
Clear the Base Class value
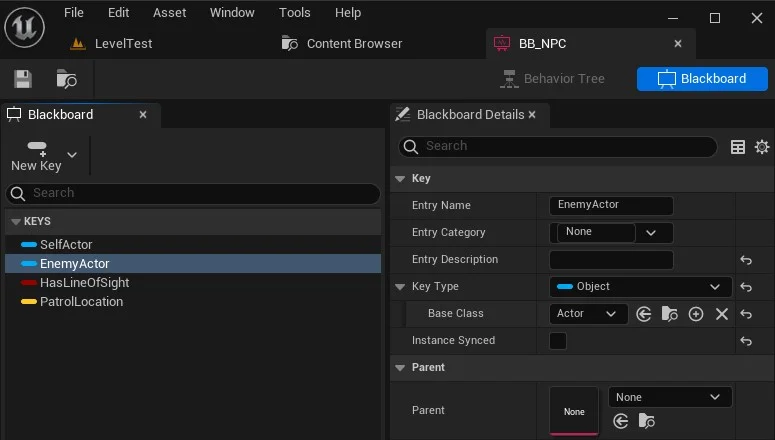coord(722,314)
